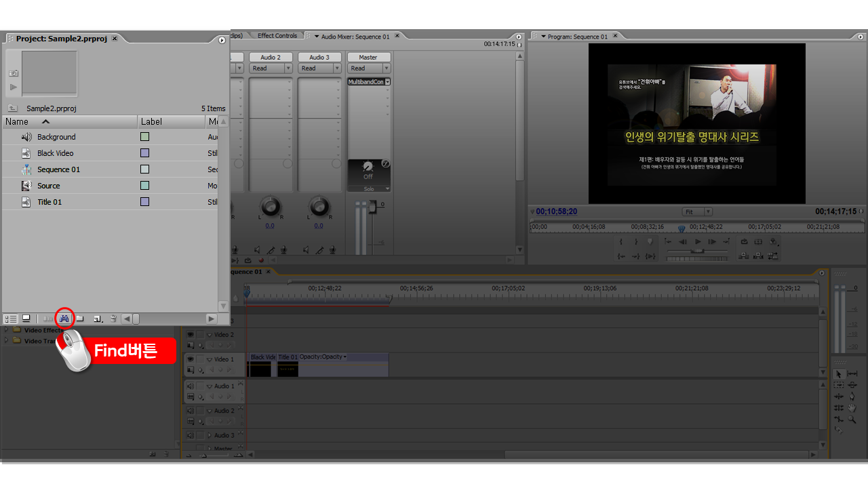Click the Extract button in Program monitor
Viewport: 868px width, 488px height.
click(x=758, y=256)
